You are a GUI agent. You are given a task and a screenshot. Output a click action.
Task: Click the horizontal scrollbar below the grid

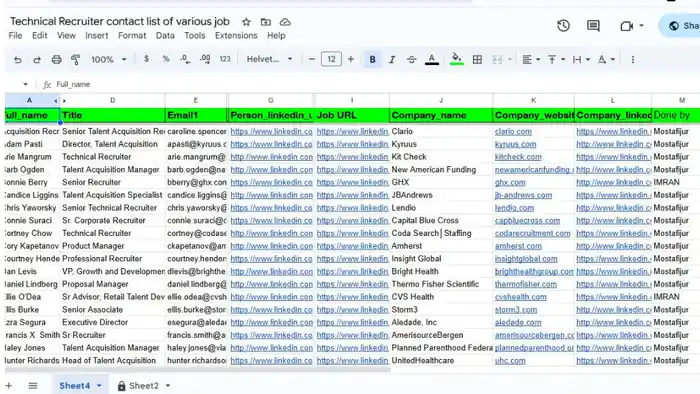198,369
